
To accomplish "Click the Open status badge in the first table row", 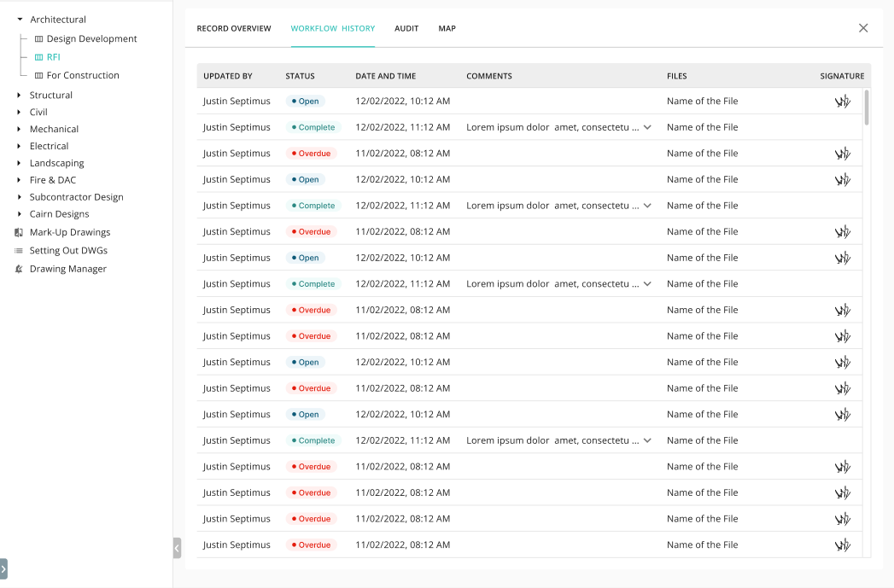I will 306,101.
